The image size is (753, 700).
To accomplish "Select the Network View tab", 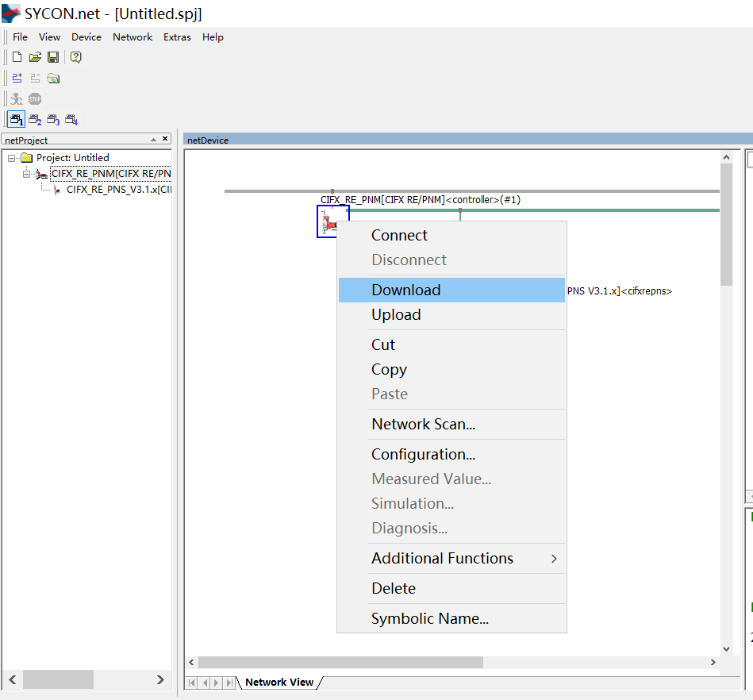I will point(279,682).
